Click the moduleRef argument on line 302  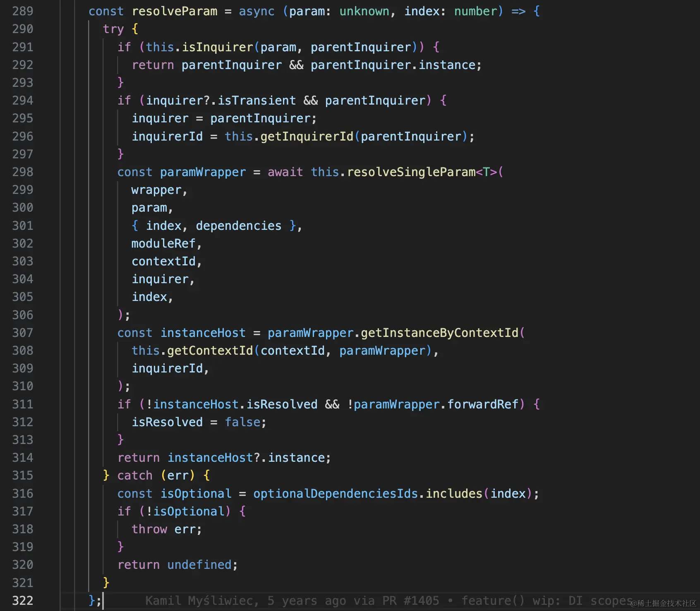163,243
